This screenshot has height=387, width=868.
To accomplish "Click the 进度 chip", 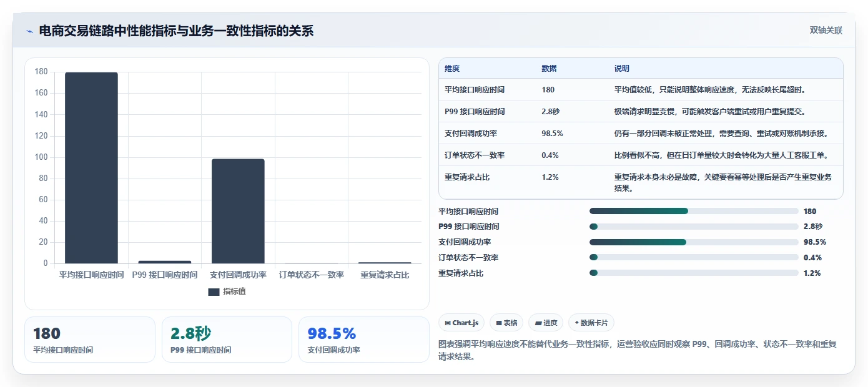I will [546, 323].
